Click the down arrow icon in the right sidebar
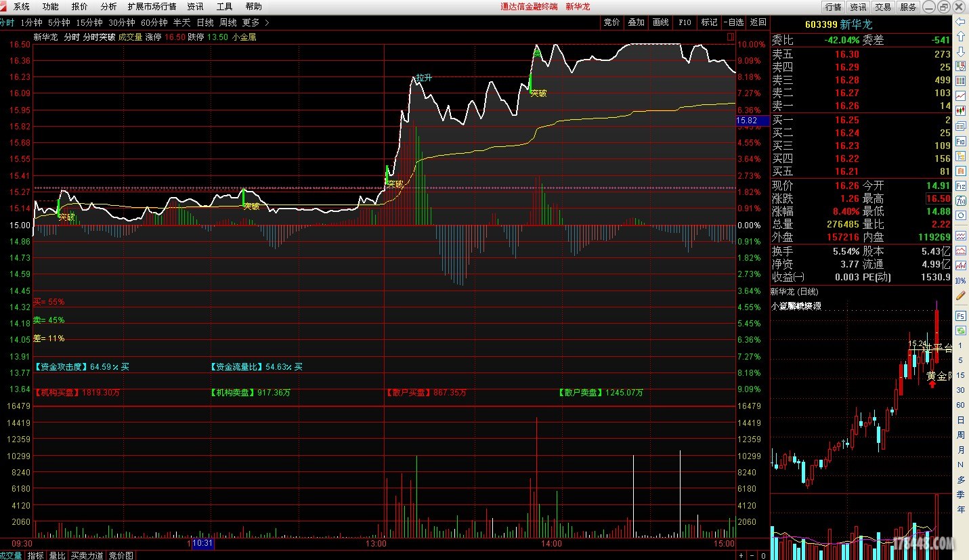969x560 pixels. point(960,51)
